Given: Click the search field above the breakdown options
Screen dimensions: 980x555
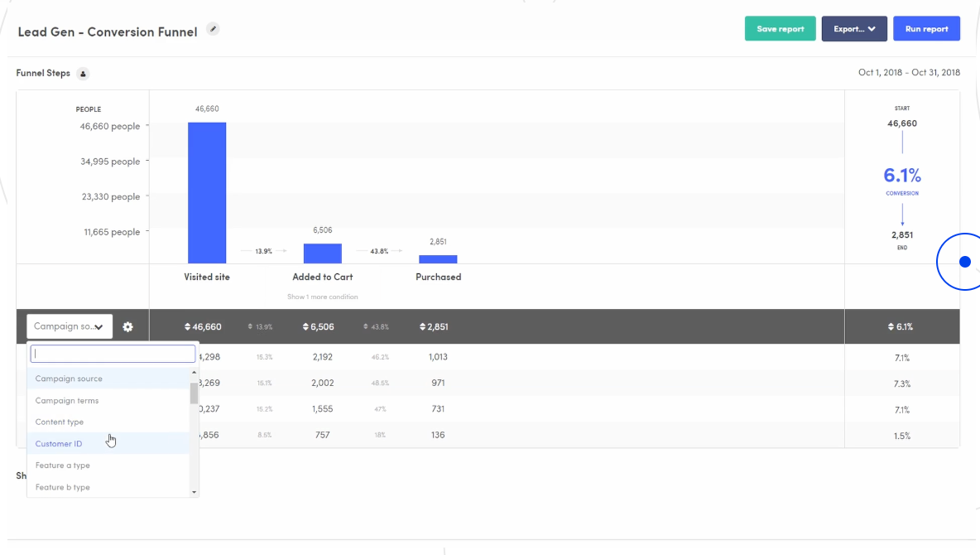Looking at the screenshot, I should click(112, 353).
